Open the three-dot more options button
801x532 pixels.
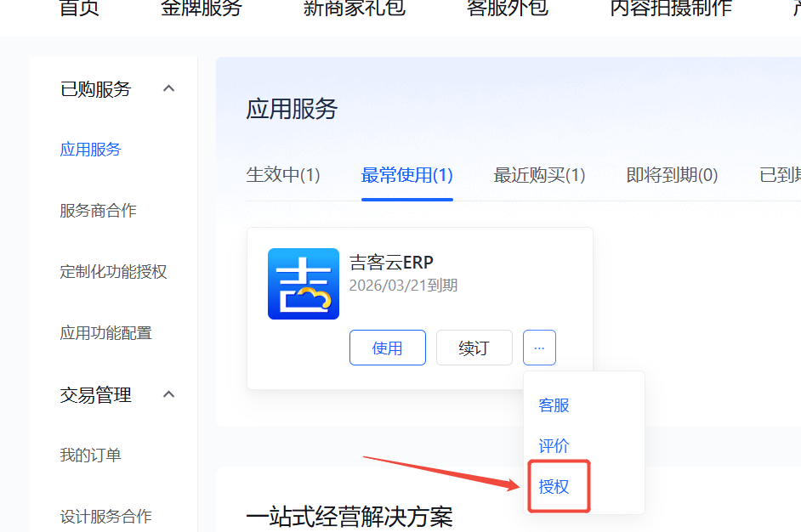tap(539, 348)
